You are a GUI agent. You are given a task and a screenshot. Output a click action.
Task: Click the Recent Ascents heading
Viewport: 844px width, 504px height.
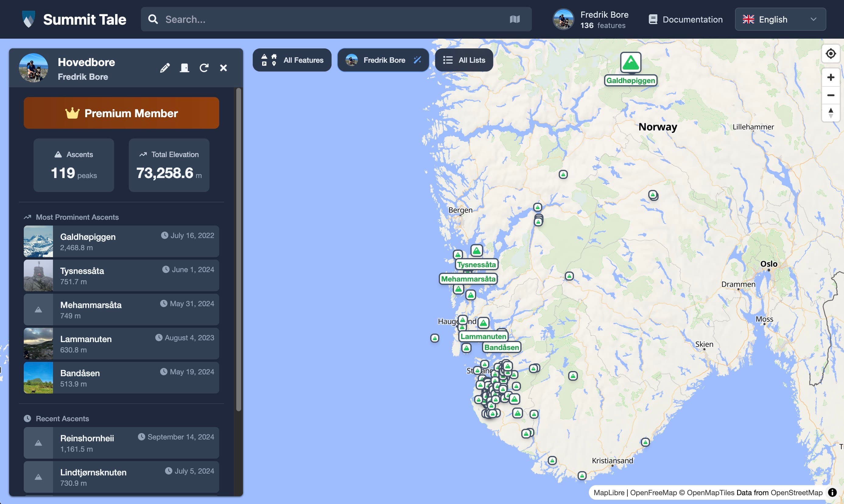coord(62,418)
